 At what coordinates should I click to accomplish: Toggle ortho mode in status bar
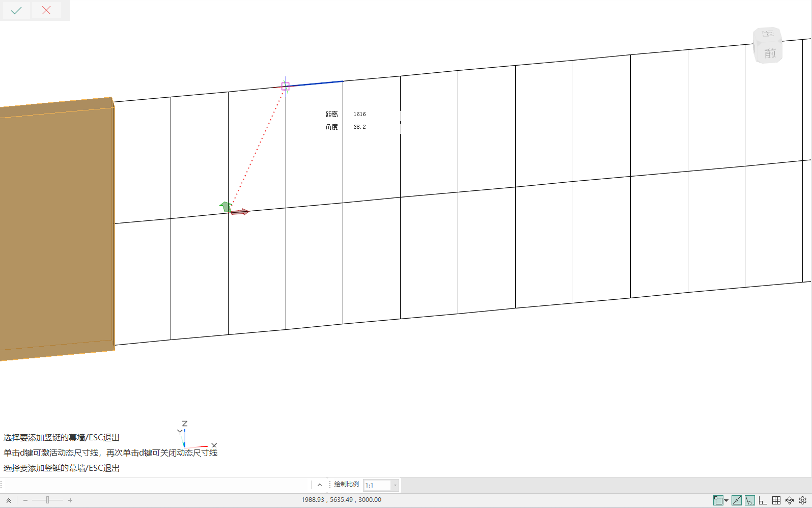(763, 500)
